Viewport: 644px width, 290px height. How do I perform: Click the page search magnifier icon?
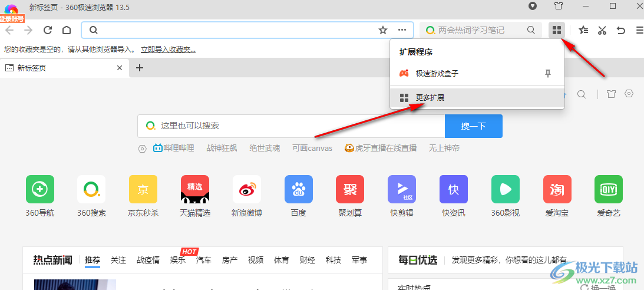(x=582, y=94)
